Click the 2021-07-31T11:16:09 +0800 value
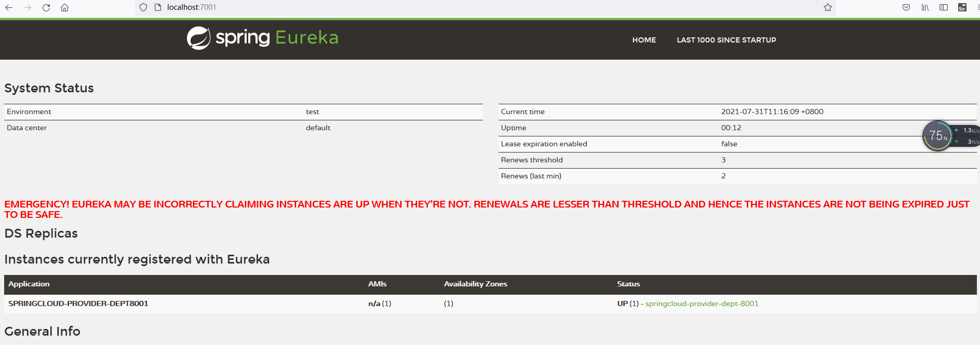The width and height of the screenshot is (980, 345). tap(772, 112)
